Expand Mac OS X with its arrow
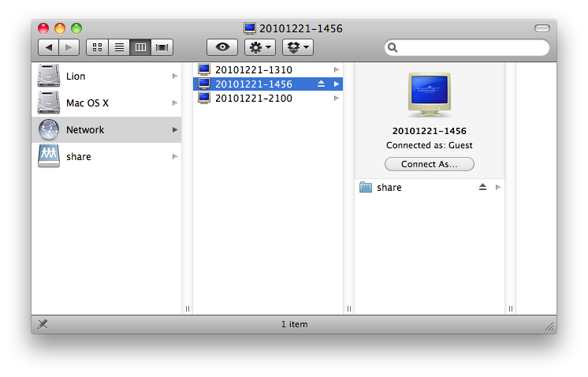Image resolution: width=588 pixels, height=377 pixels. coord(175,103)
